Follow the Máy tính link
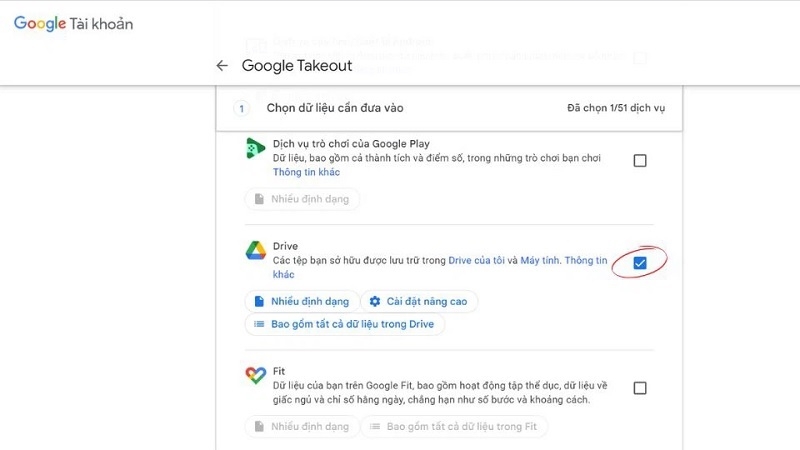Viewport: 800px width, 450px height. click(539, 260)
